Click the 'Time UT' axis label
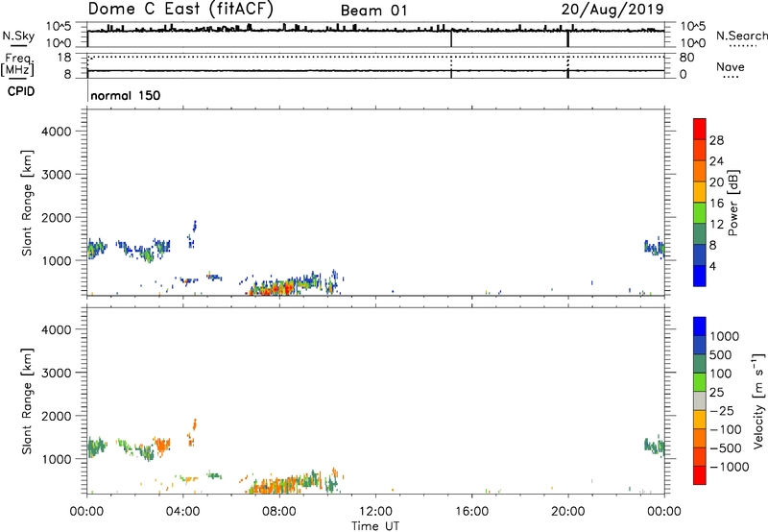 coord(375,526)
